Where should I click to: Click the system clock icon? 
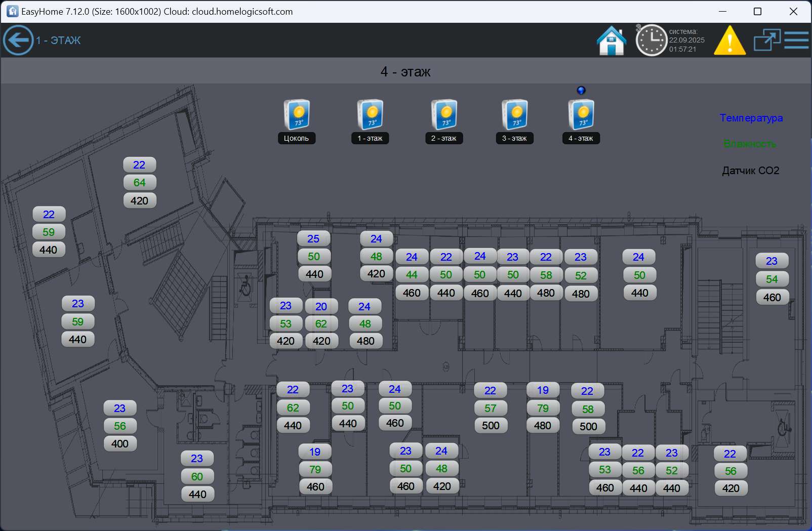click(651, 40)
